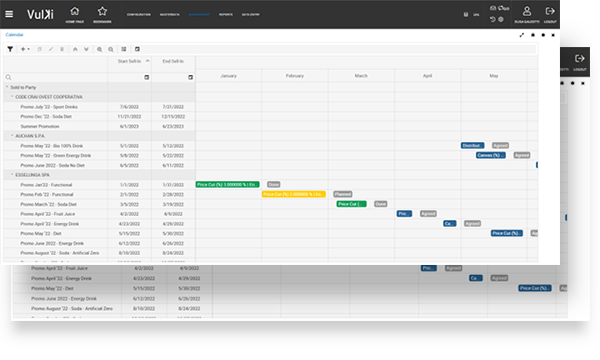Open the Reports menu
The image size is (600, 360).
point(226,15)
